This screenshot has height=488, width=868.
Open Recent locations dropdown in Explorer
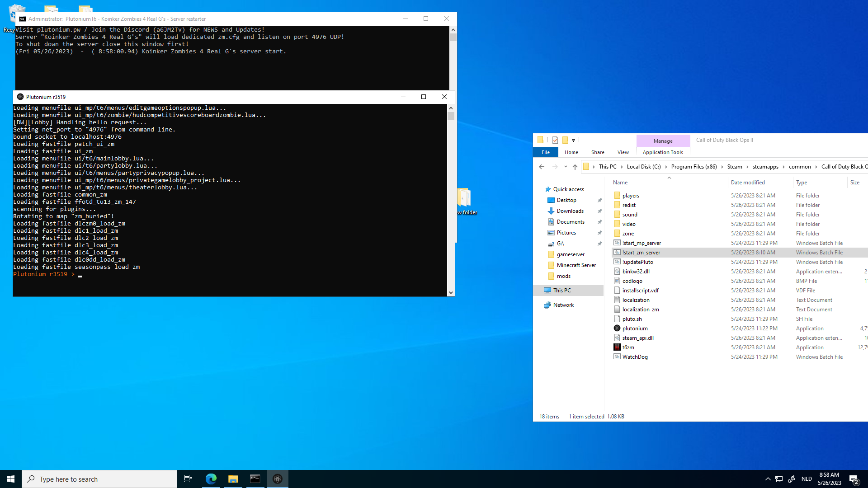pos(565,167)
